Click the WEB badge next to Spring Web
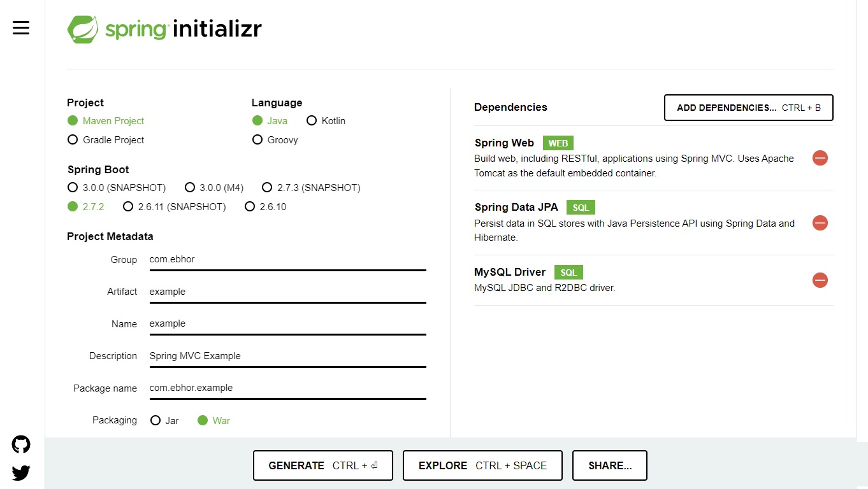The height and width of the screenshot is (489, 868). (x=558, y=143)
